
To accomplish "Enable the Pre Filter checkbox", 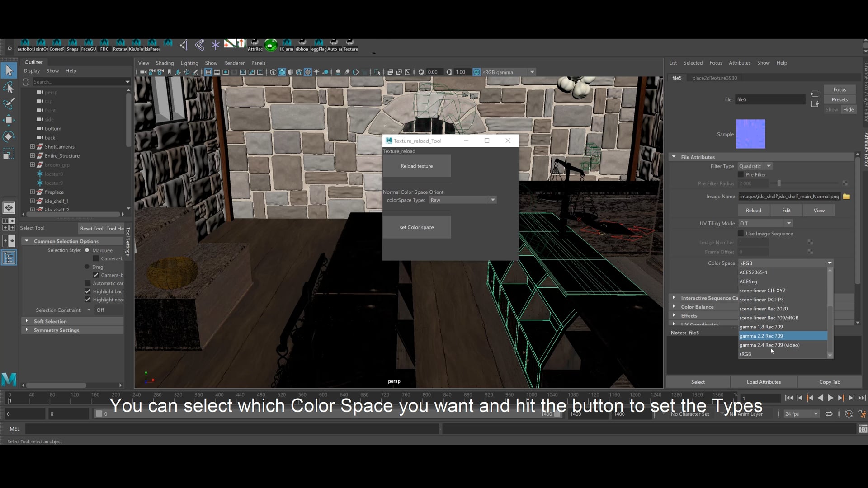I will tap(741, 174).
